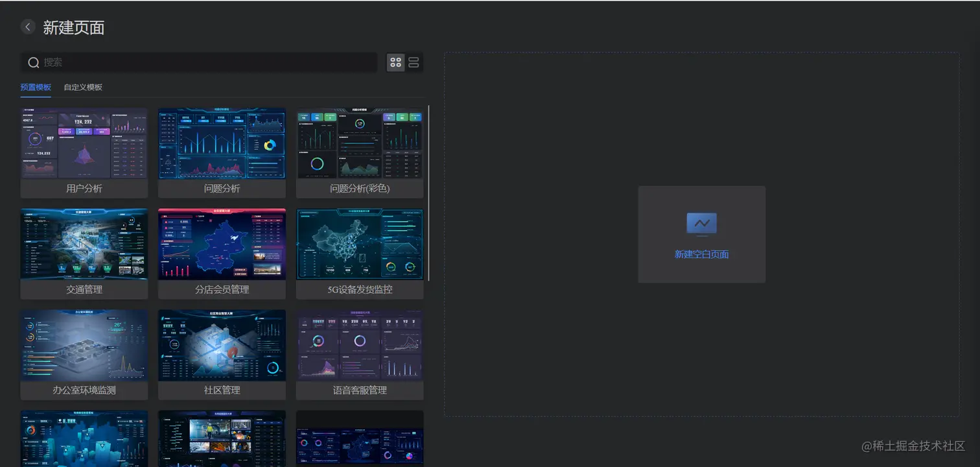Click the search magnifier icon
The image size is (980, 467).
[x=34, y=62]
